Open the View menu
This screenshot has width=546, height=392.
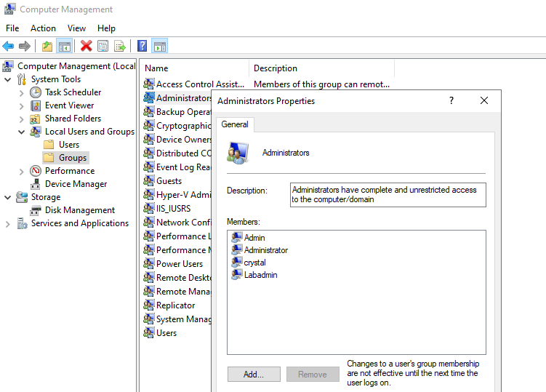pos(76,28)
